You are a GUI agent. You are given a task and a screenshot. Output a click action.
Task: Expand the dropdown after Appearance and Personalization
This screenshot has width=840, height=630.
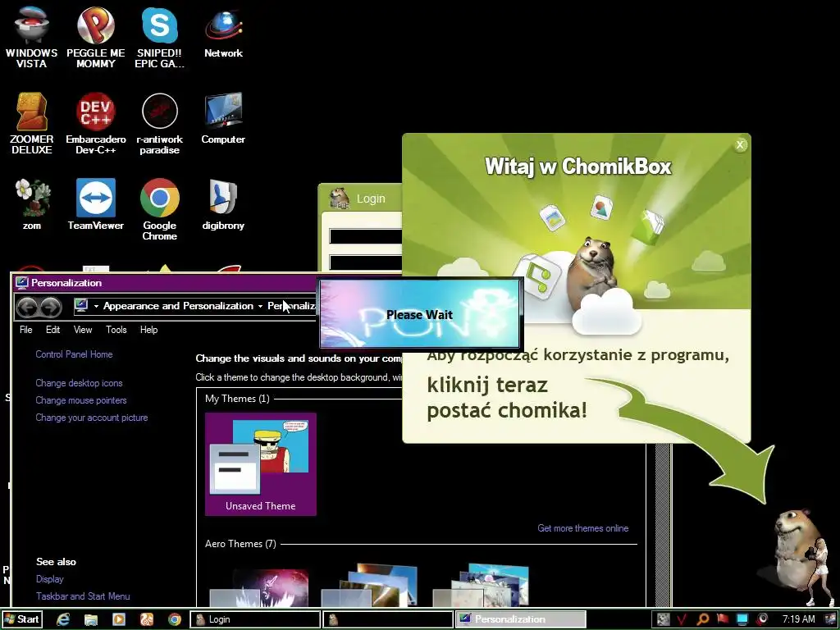(260, 307)
